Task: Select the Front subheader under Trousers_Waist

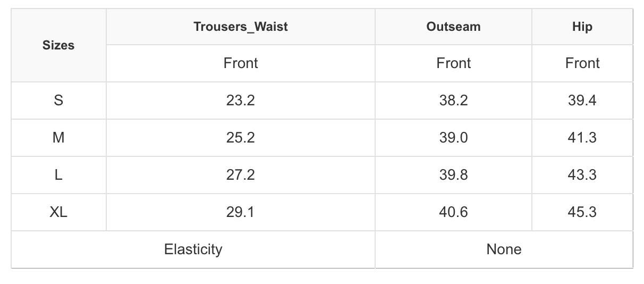Action: pyautogui.click(x=240, y=63)
